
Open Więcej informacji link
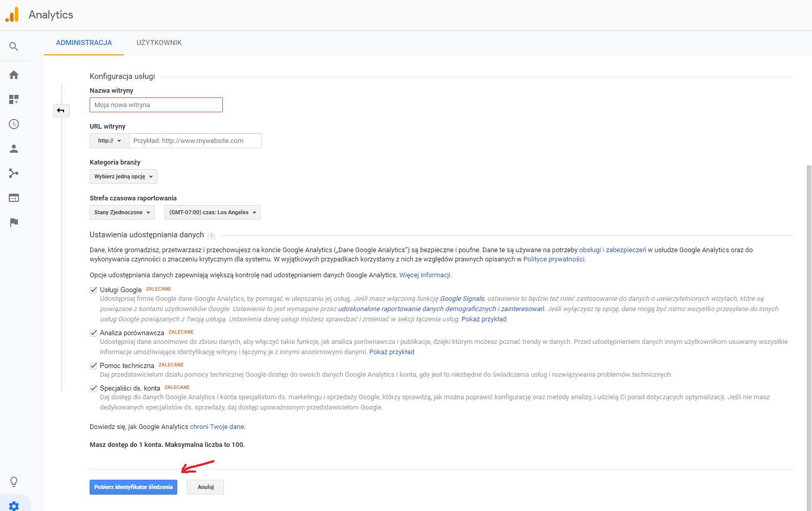pos(425,275)
